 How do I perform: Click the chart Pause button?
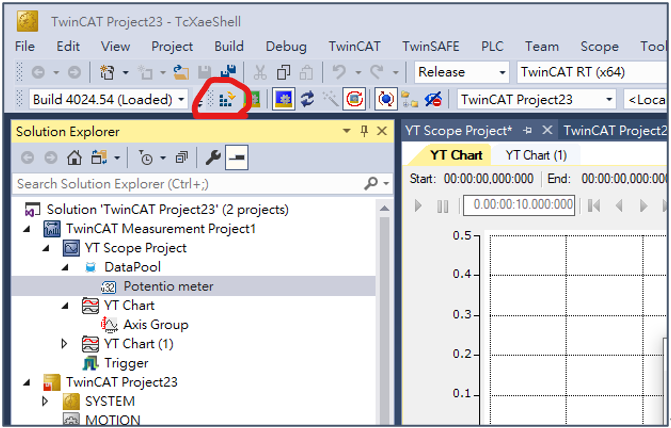(x=442, y=206)
